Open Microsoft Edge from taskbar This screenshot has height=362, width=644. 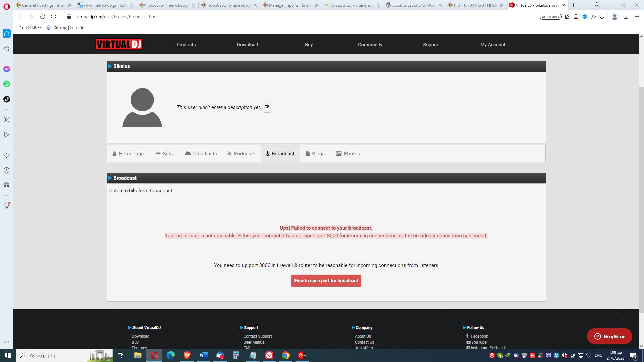tap(170, 355)
